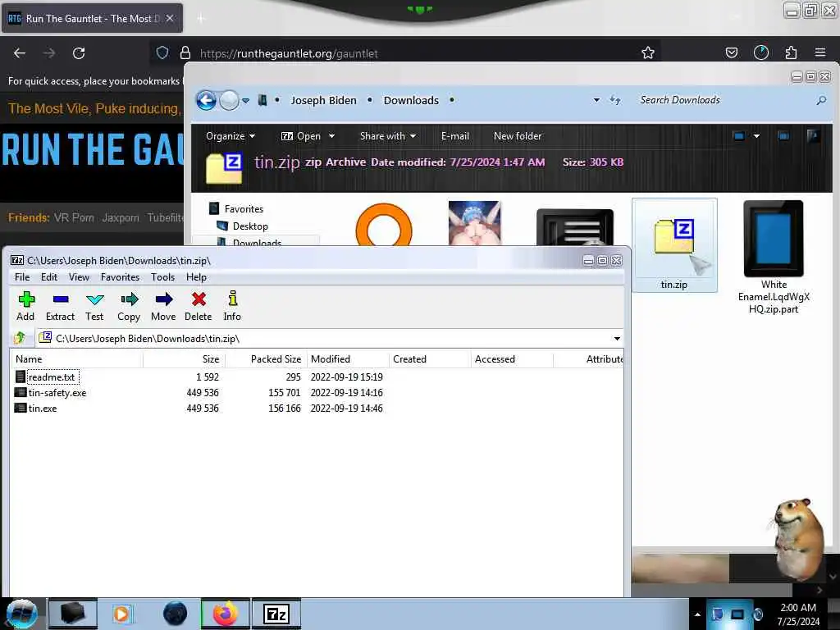
Task: Expand the Open button dropdown arrow
Action: [331, 136]
